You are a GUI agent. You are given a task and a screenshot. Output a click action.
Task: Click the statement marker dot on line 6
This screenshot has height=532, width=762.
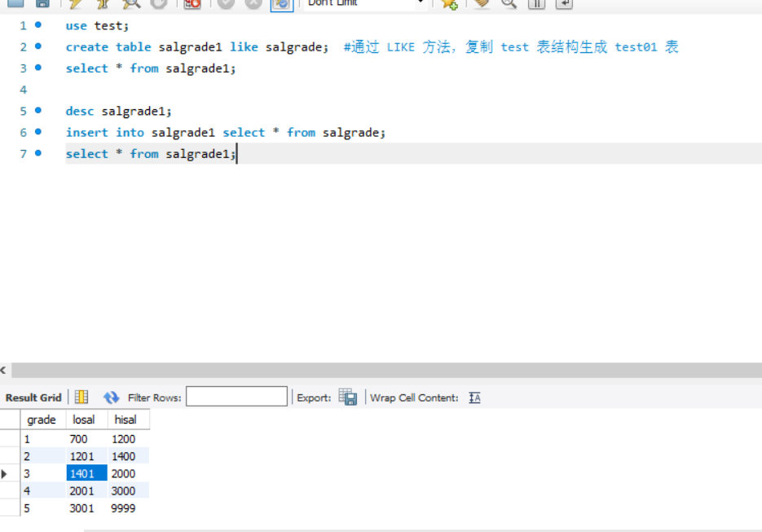[x=38, y=132]
